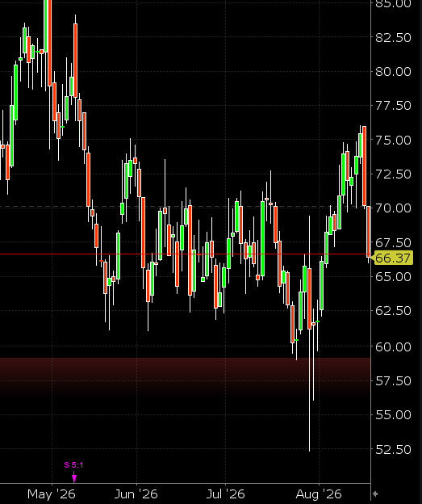This screenshot has height=504, width=422.
Task: Click the latest red candle near 70.00
Action: 369,232
